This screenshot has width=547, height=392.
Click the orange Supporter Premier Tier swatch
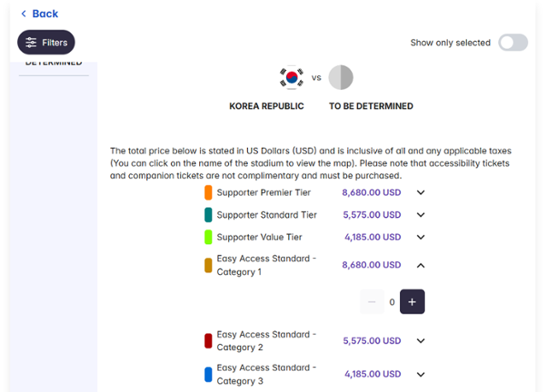[x=209, y=193]
